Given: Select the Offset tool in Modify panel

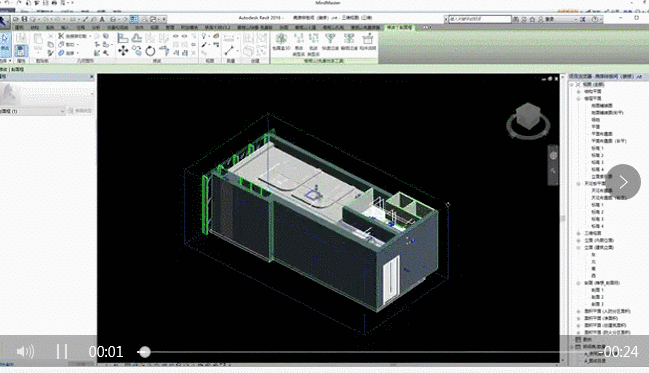Looking at the screenshot, I should coord(137,39).
